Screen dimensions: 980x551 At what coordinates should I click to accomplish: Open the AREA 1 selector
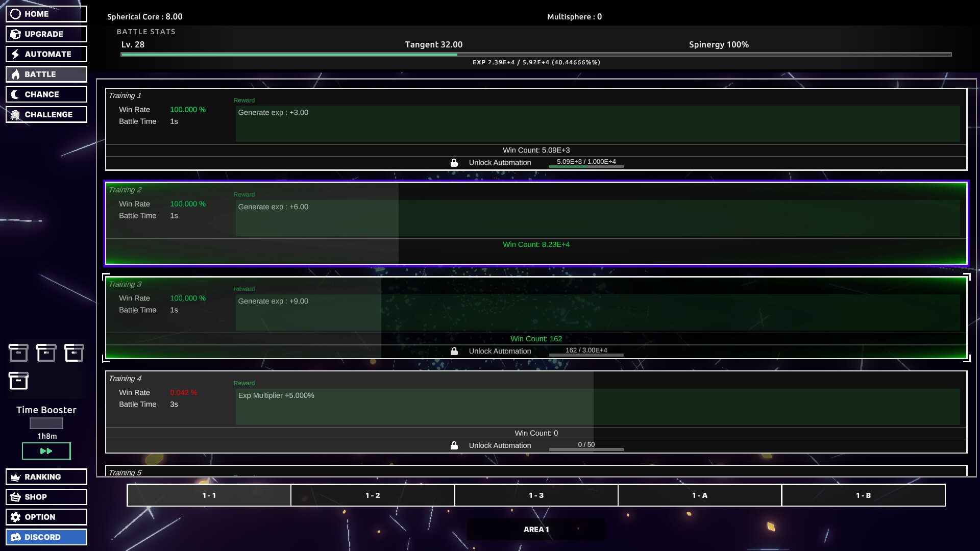coord(536,529)
